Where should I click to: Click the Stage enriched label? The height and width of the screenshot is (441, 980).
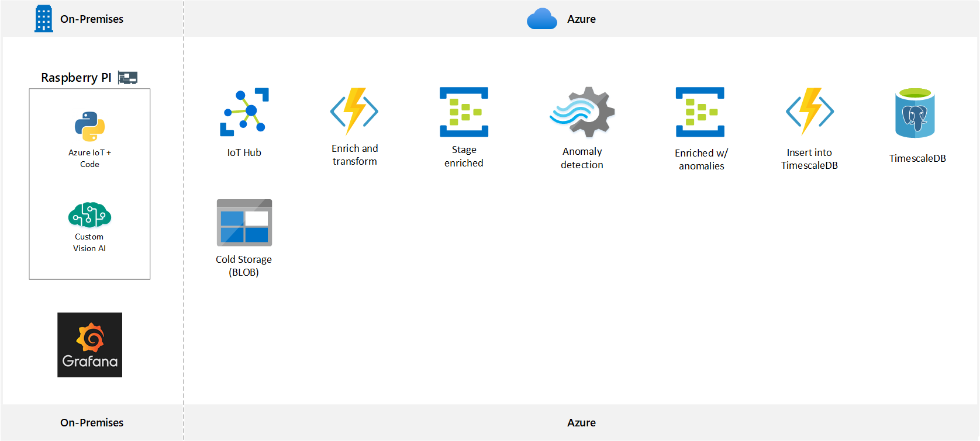464,157
